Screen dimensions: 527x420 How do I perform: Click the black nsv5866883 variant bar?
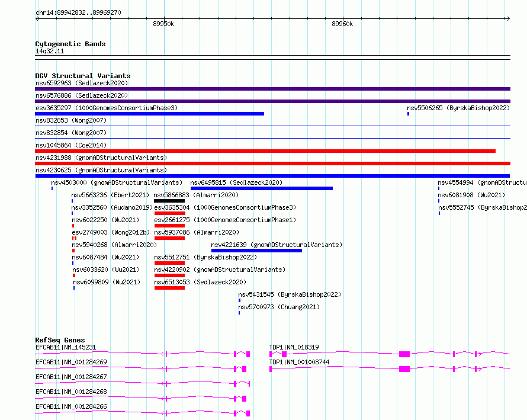(x=169, y=201)
